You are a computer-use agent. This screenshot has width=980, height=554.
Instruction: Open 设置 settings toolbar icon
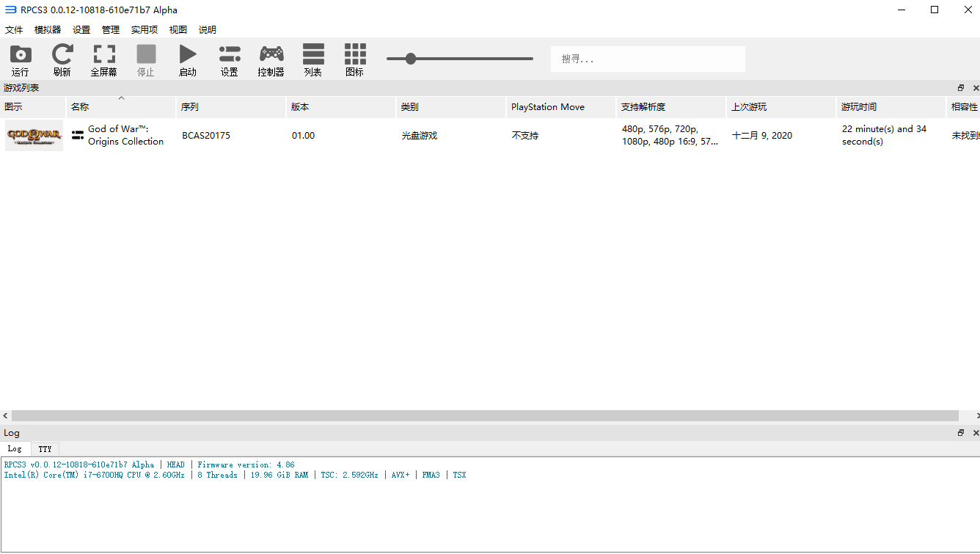230,54
